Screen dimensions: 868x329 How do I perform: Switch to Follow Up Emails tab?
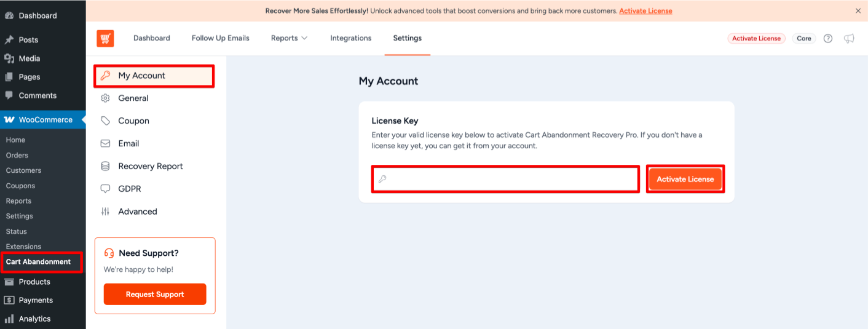(220, 38)
